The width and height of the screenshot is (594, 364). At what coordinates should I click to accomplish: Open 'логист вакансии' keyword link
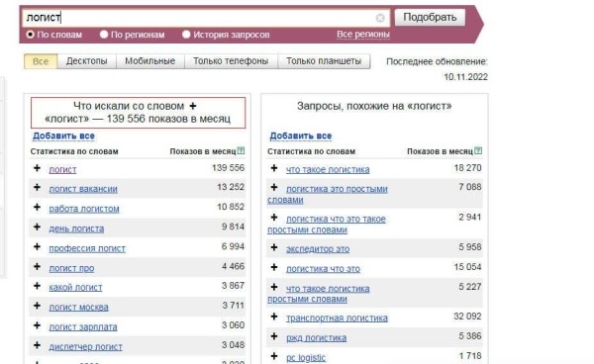tap(83, 189)
